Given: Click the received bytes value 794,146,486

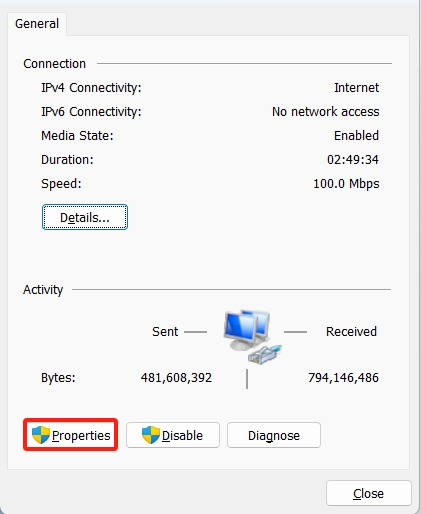Looking at the screenshot, I should pos(343,378).
